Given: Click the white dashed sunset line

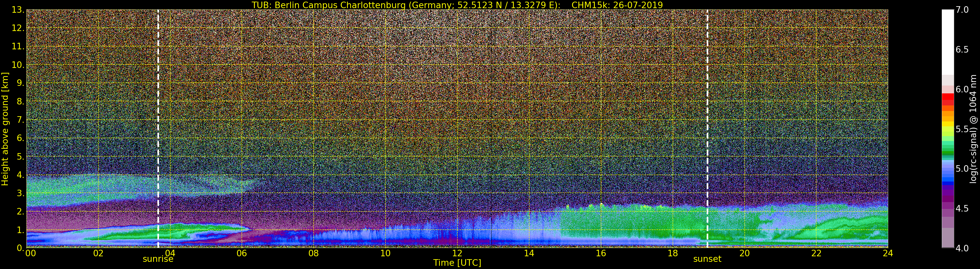Looking at the screenshot, I should [707, 129].
